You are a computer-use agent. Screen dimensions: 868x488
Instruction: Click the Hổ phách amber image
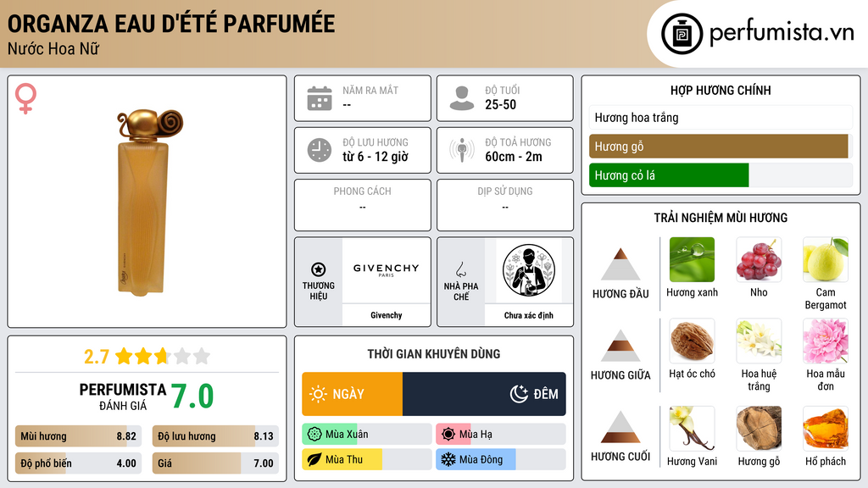point(826,429)
